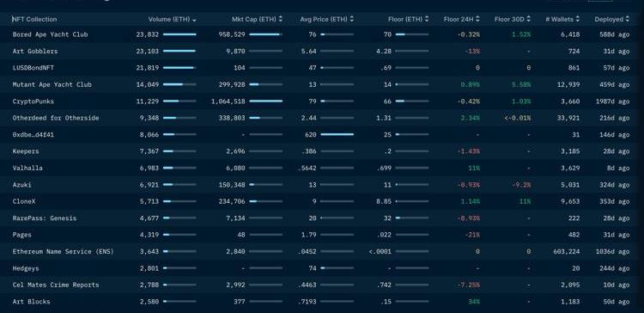The image size is (644, 313).
Task: Open the Bored Ape Yacht Club collection
Action: pos(50,34)
